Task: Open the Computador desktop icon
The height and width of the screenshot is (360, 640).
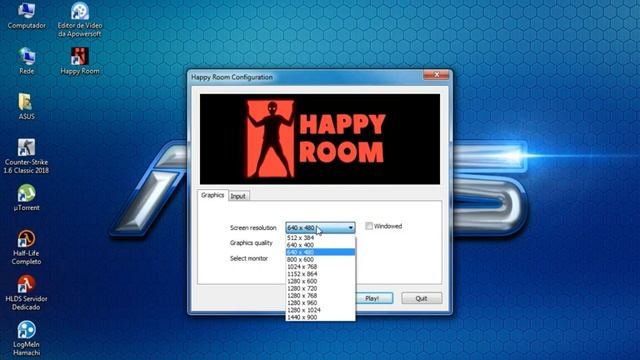Action: coord(27,16)
